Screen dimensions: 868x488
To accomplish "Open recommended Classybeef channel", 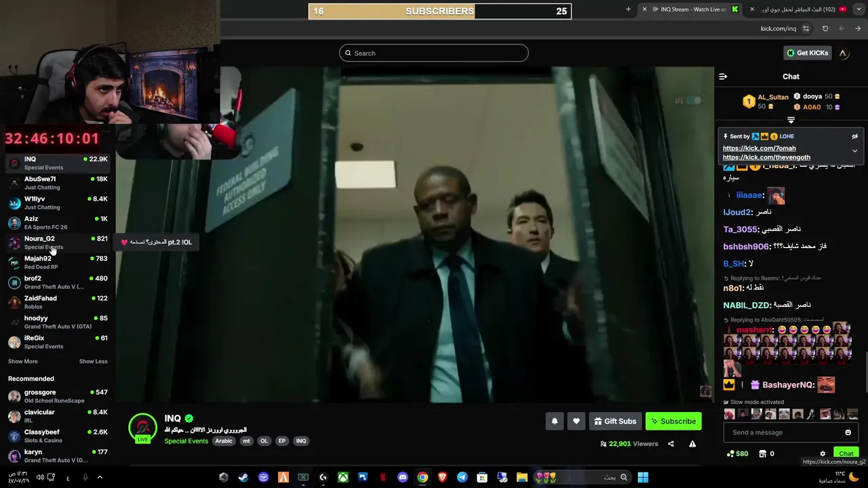I will pyautogui.click(x=58, y=436).
